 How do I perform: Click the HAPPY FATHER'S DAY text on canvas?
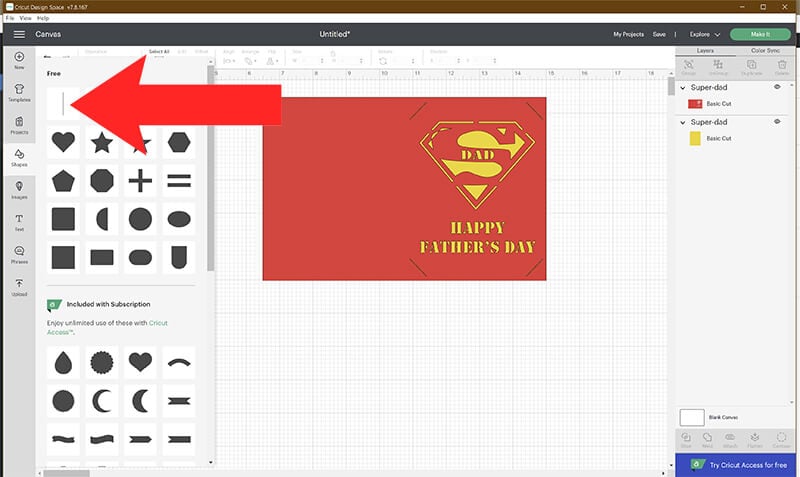tap(478, 238)
